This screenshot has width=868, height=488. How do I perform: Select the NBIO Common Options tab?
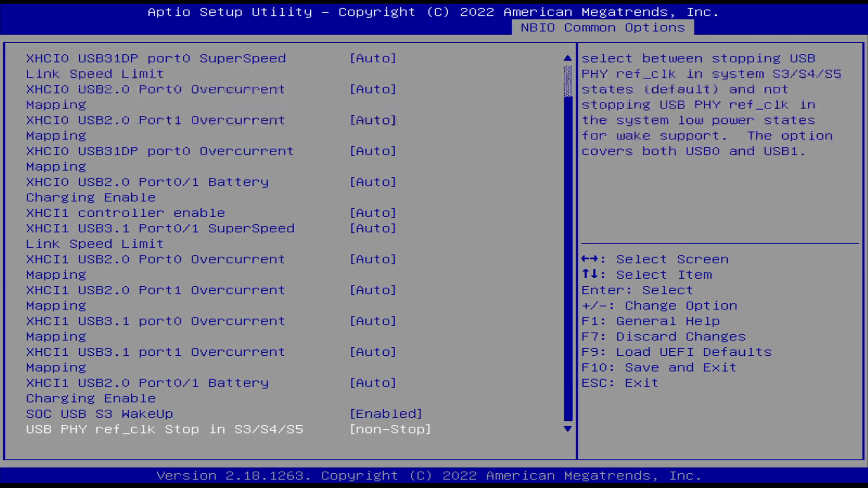tap(602, 27)
